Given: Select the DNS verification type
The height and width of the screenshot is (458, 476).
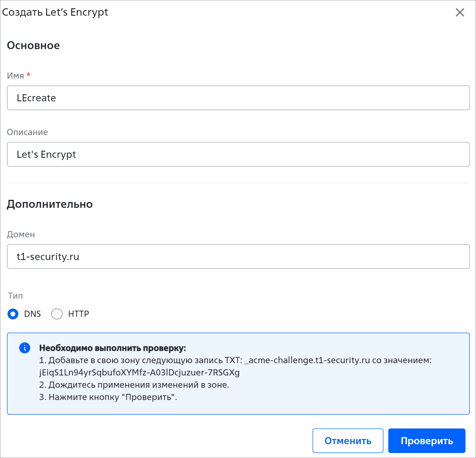Looking at the screenshot, I should pos(13,314).
